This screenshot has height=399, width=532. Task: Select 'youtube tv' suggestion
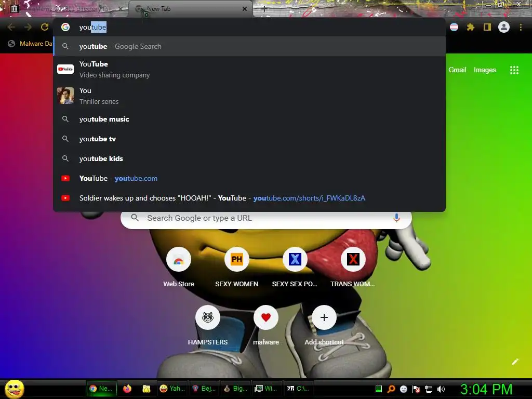(249, 139)
